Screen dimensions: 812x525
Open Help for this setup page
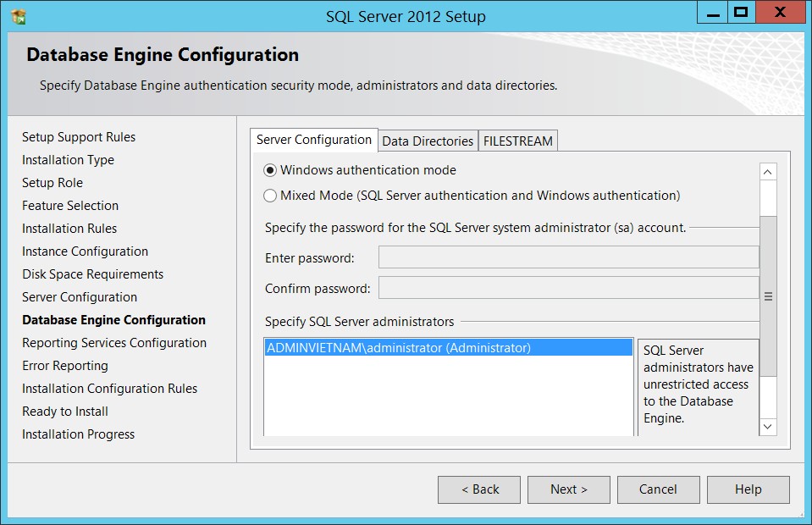[x=748, y=489]
